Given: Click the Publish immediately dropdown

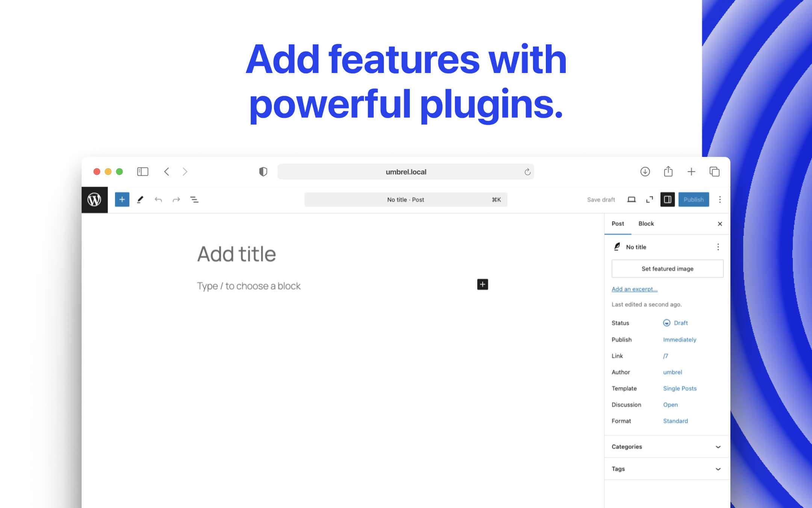Looking at the screenshot, I should [679, 339].
